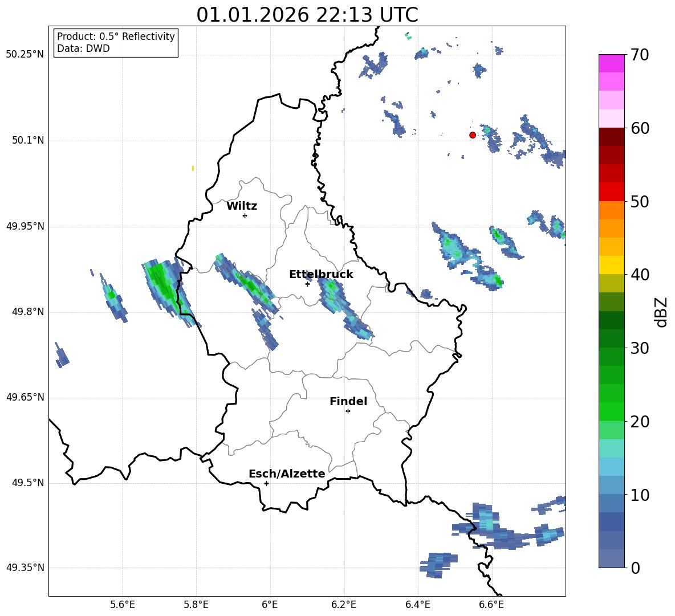Click the dBZ colorbar label

pos(661,312)
